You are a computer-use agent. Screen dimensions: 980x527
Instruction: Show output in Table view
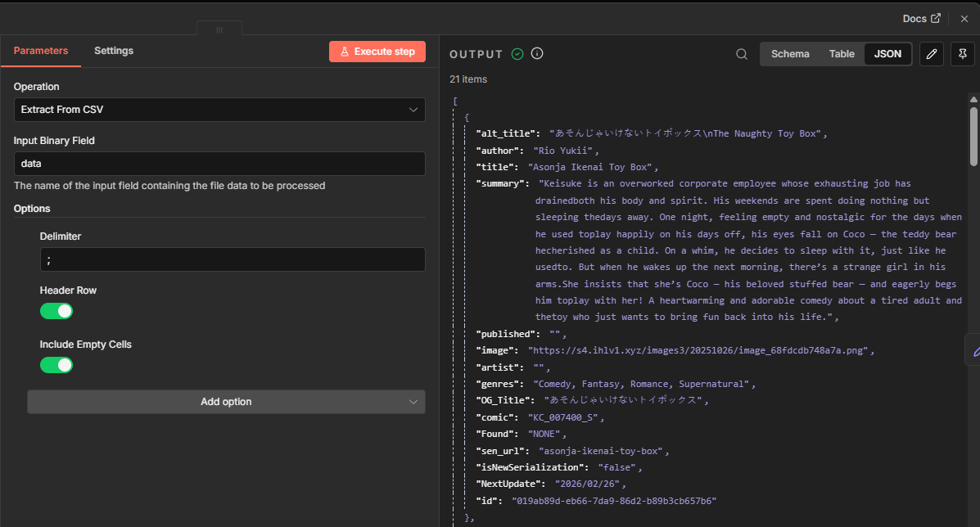pyautogui.click(x=842, y=54)
